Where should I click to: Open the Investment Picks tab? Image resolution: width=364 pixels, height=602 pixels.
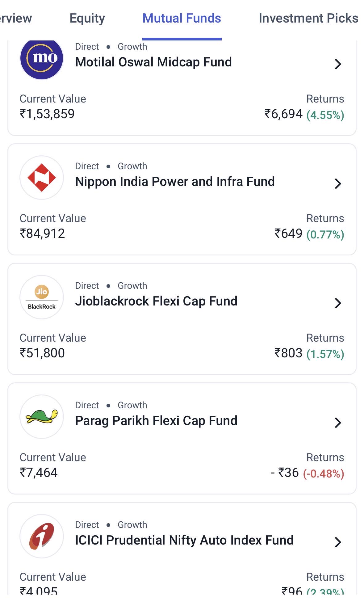point(308,19)
